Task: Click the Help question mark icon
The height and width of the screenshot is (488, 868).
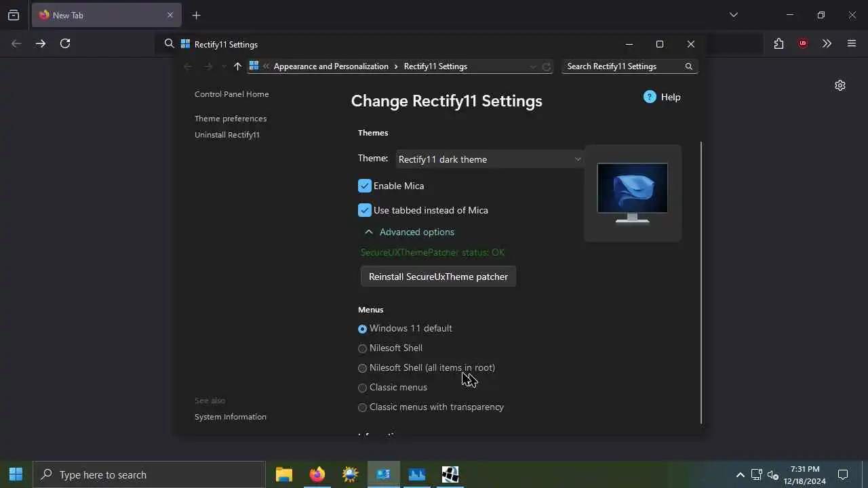Action: click(x=650, y=97)
